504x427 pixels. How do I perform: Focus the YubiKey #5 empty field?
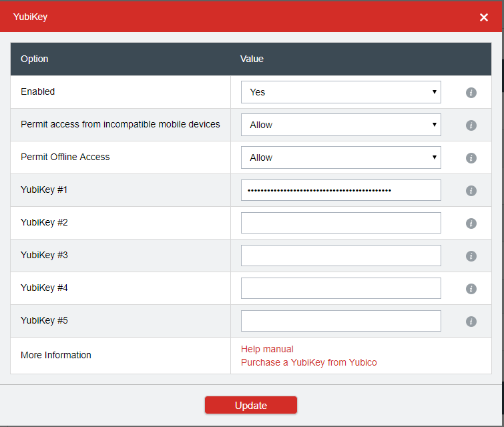point(340,321)
